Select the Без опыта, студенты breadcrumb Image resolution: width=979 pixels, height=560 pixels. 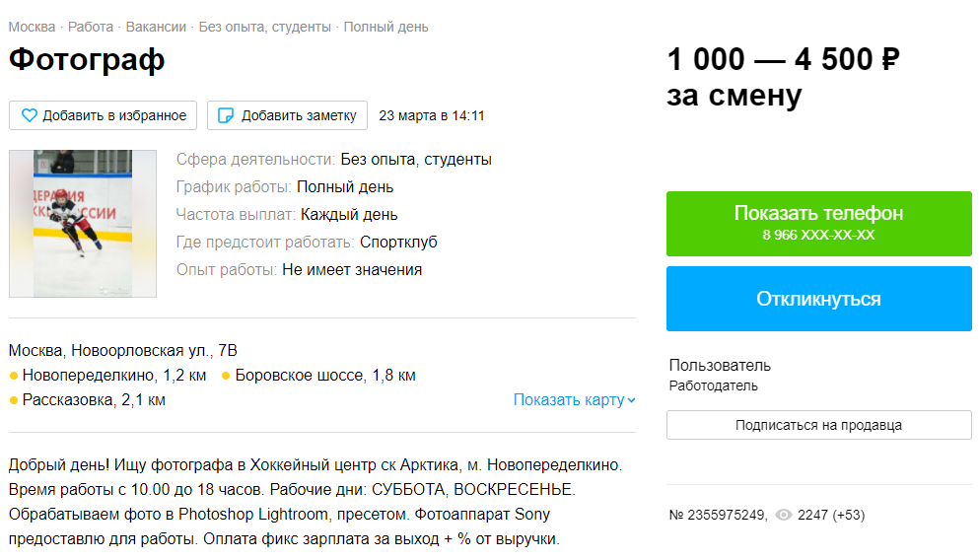(x=264, y=27)
